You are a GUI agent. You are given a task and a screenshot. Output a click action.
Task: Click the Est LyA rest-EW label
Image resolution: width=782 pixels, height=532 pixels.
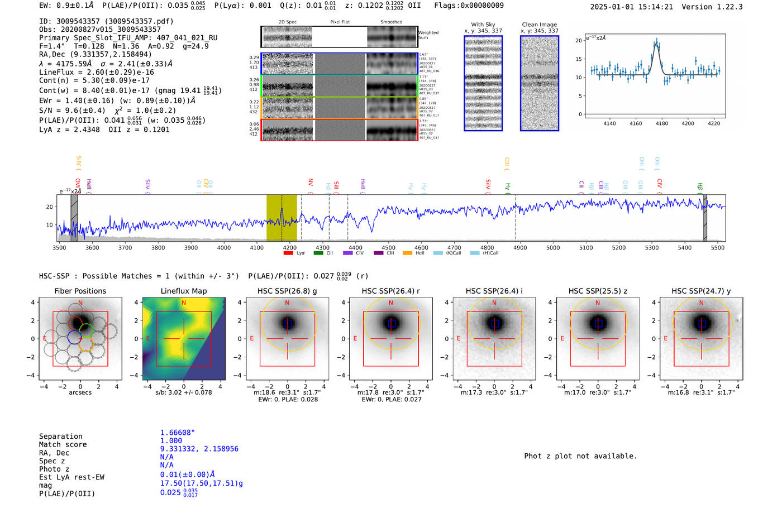pyautogui.click(x=71, y=477)
